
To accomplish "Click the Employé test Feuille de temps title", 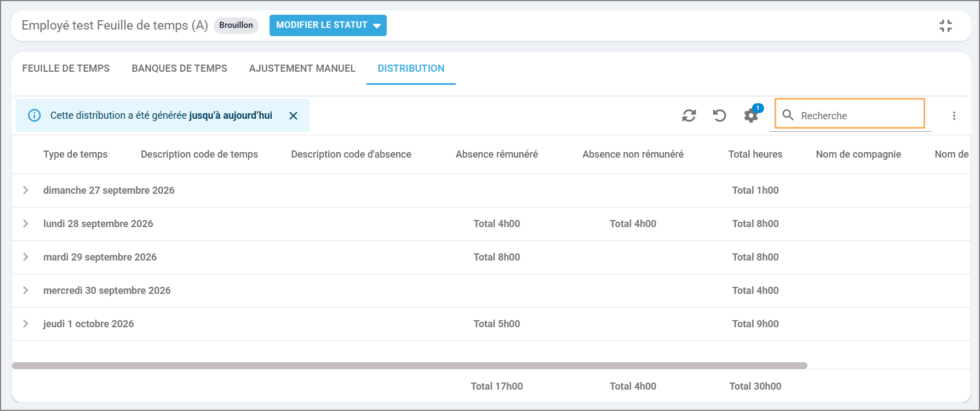I will click(114, 25).
